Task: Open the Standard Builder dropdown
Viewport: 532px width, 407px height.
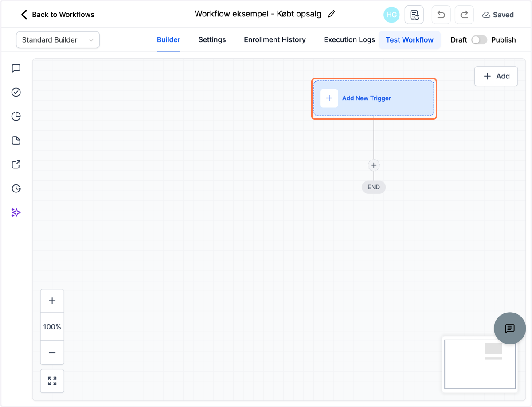Action: (58, 40)
